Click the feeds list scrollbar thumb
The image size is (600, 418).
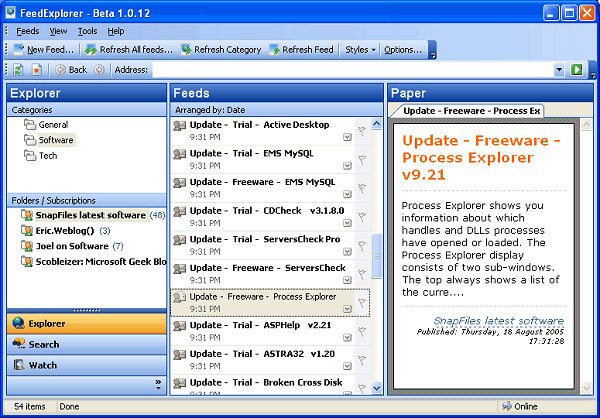(377, 256)
